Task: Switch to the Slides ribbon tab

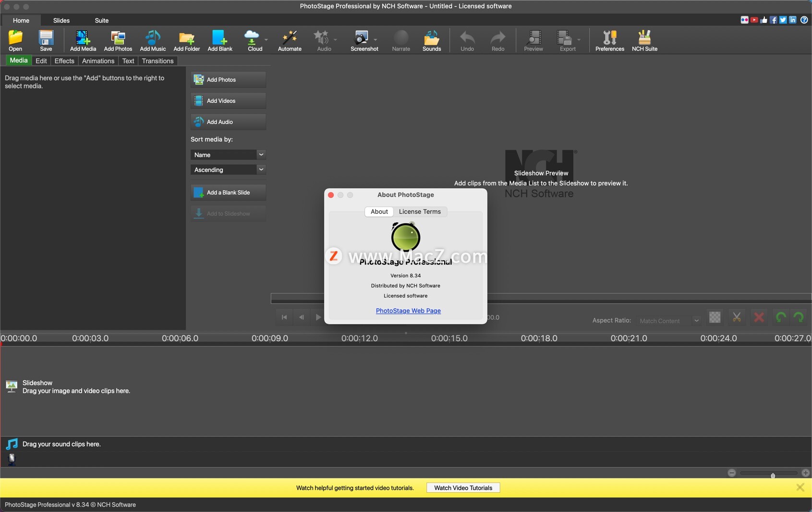Action: coord(61,20)
